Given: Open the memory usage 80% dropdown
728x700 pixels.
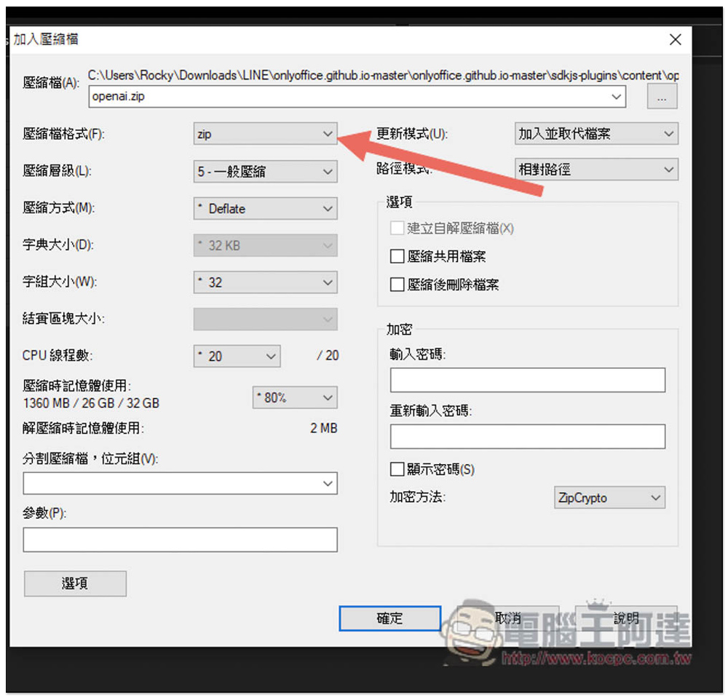Looking at the screenshot, I should [295, 397].
